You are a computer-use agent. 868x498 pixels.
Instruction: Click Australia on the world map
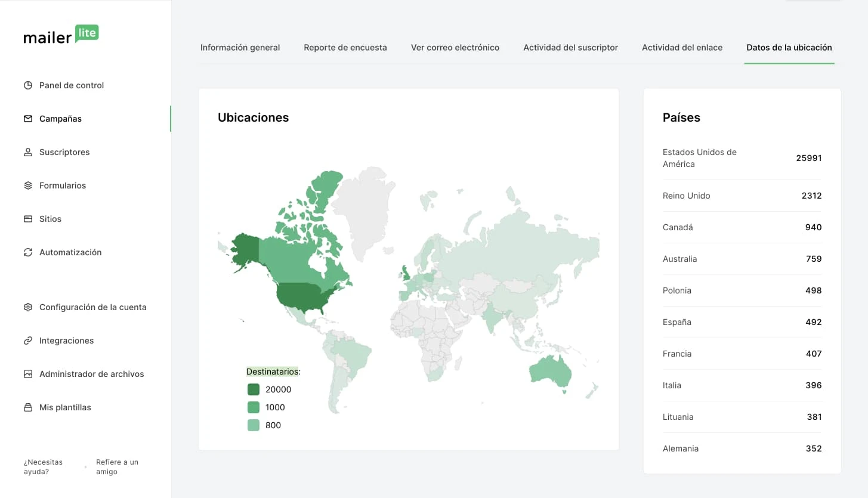[550, 371]
